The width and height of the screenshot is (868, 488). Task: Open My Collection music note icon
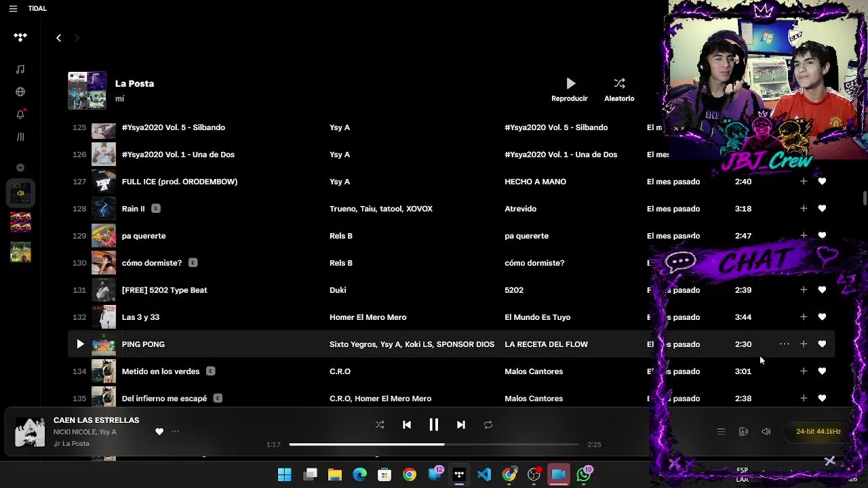pyautogui.click(x=20, y=69)
